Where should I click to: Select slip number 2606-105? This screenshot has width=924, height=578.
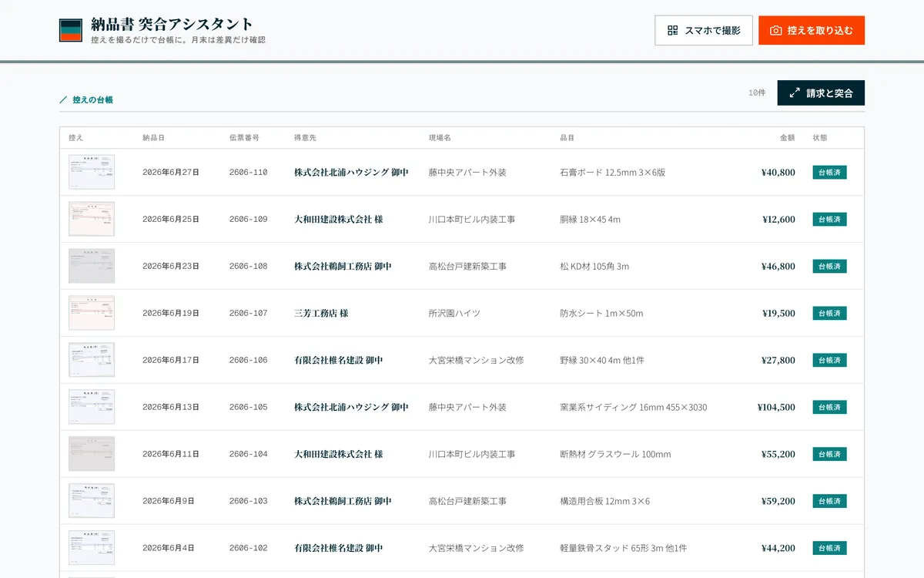tap(248, 407)
